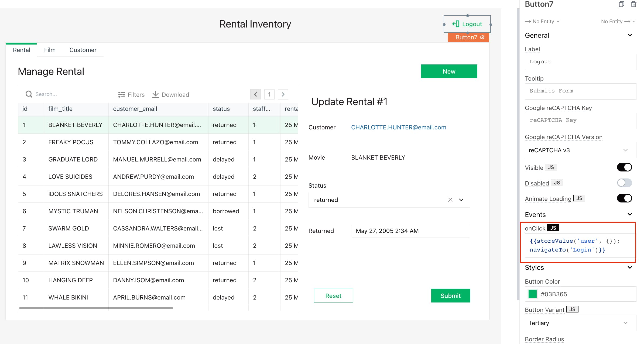The image size is (644, 344).
Task: Clear the Status selection with X icon
Action: [x=450, y=200]
